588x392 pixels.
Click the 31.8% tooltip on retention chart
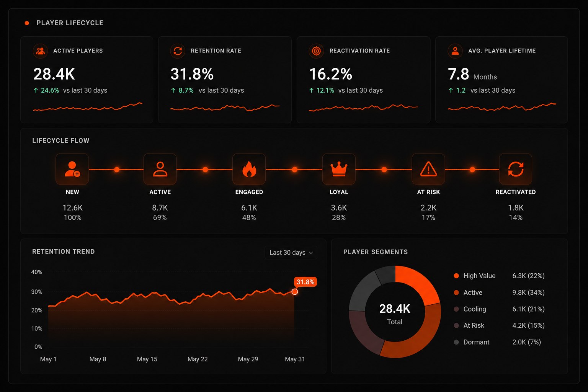click(305, 282)
